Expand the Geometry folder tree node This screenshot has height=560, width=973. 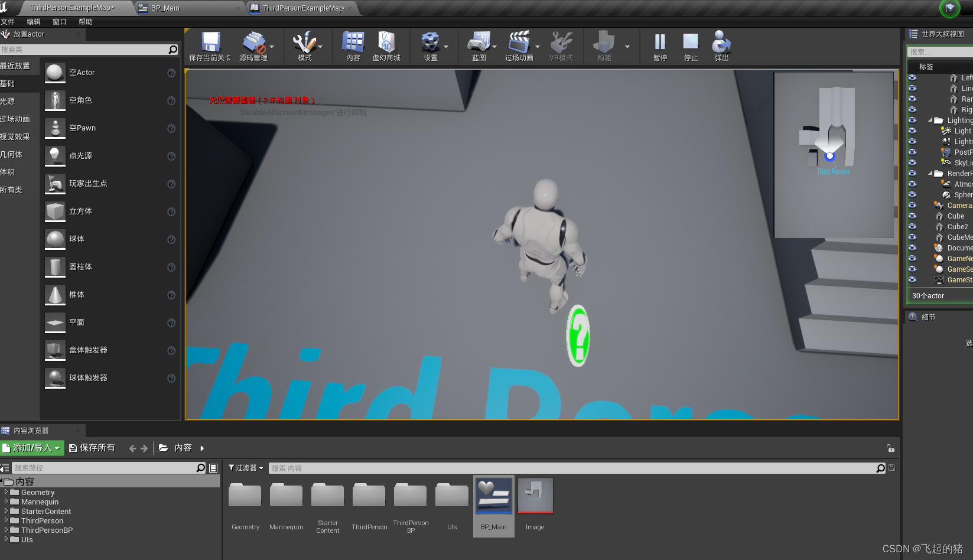6,491
